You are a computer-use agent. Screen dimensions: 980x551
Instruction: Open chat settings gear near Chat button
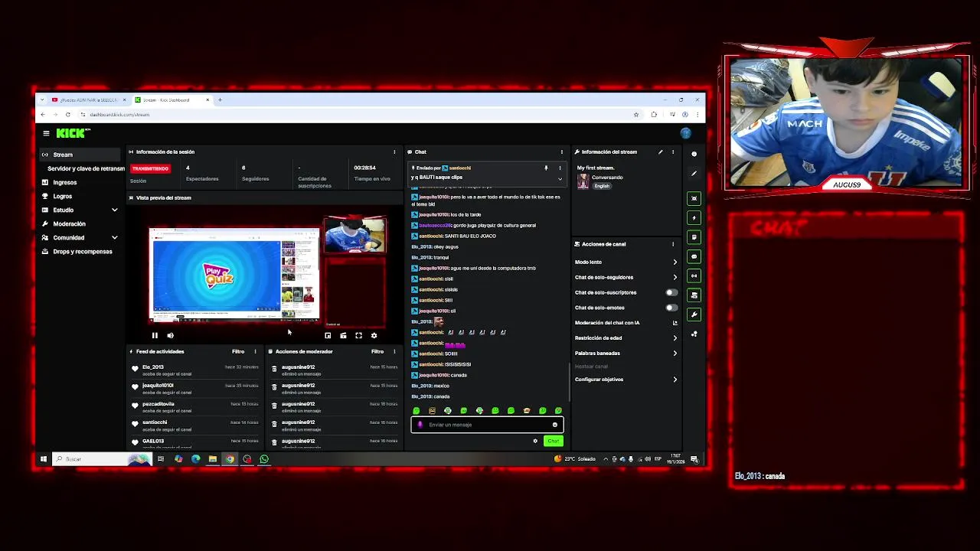click(x=535, y=441)
